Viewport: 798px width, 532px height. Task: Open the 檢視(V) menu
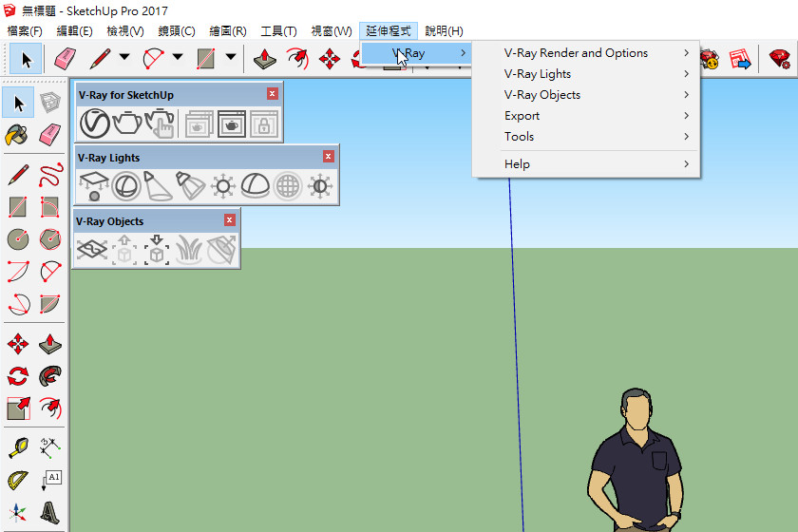coord(125,31)
